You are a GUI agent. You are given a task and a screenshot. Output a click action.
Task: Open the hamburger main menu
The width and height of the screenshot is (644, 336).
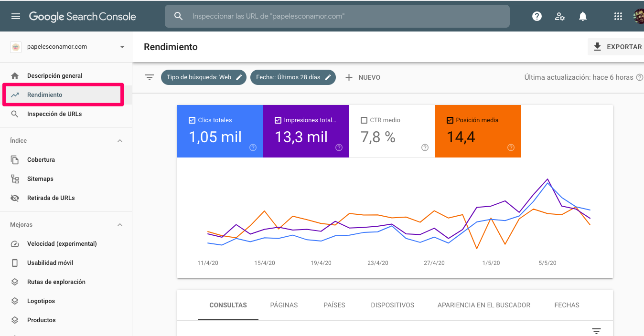pyautogui.click(x=16, y=16)
